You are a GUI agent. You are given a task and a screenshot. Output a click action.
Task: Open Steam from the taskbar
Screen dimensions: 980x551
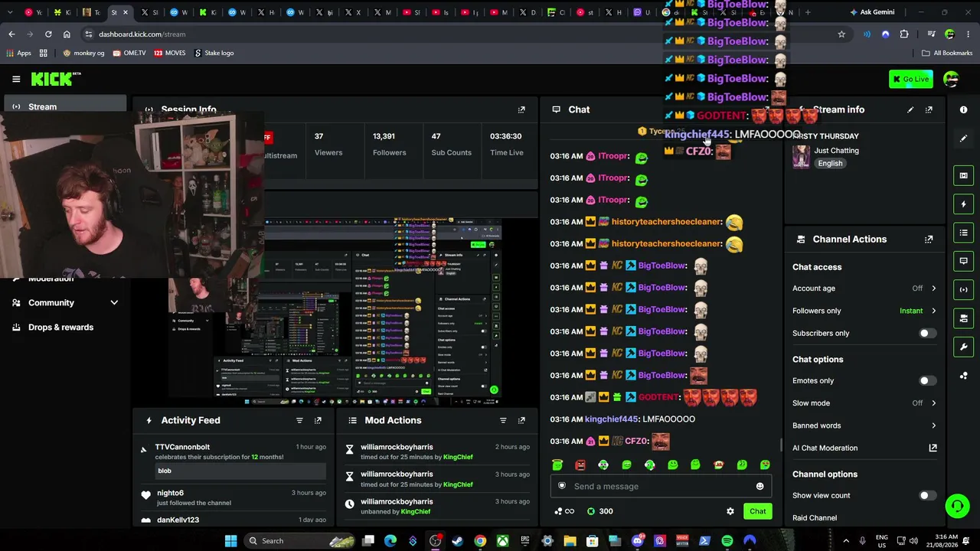click(x=458, y=541)
